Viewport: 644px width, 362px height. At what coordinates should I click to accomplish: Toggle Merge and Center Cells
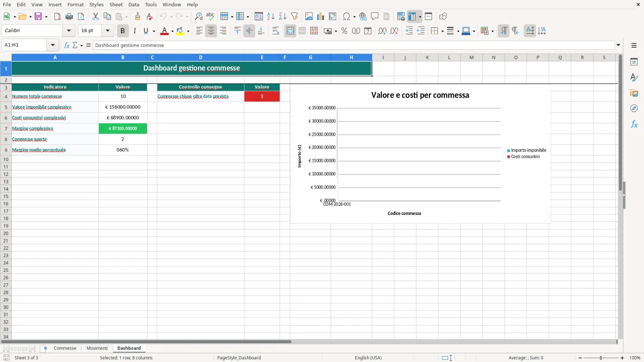click(290, 31)
